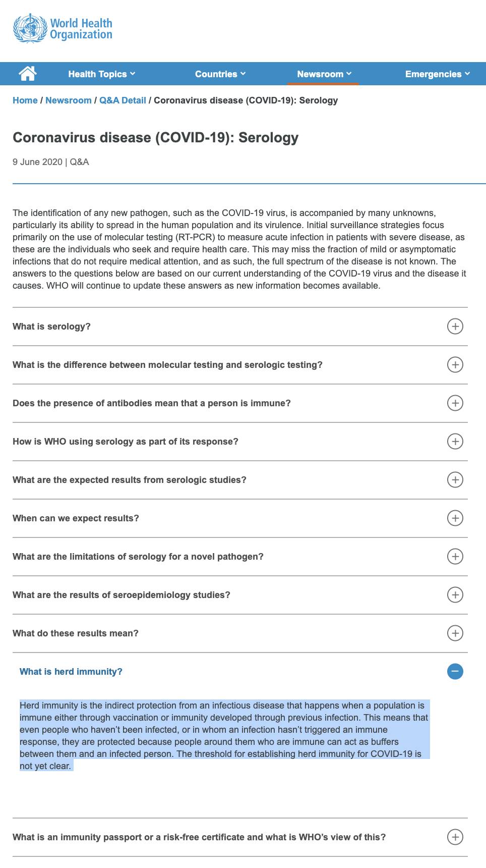Click the World Health Organization logo
This screenshot has width=486, height=868.
click(x=63, y=28)
